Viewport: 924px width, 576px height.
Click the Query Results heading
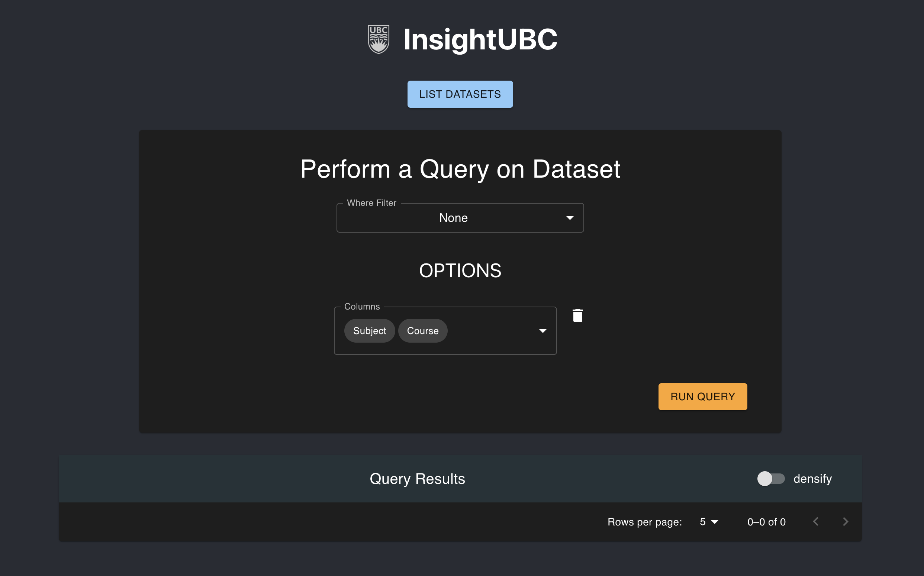418,479
